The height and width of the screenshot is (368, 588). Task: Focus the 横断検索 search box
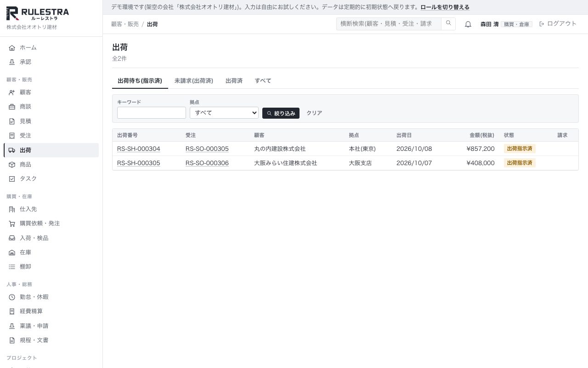(389, 23)
